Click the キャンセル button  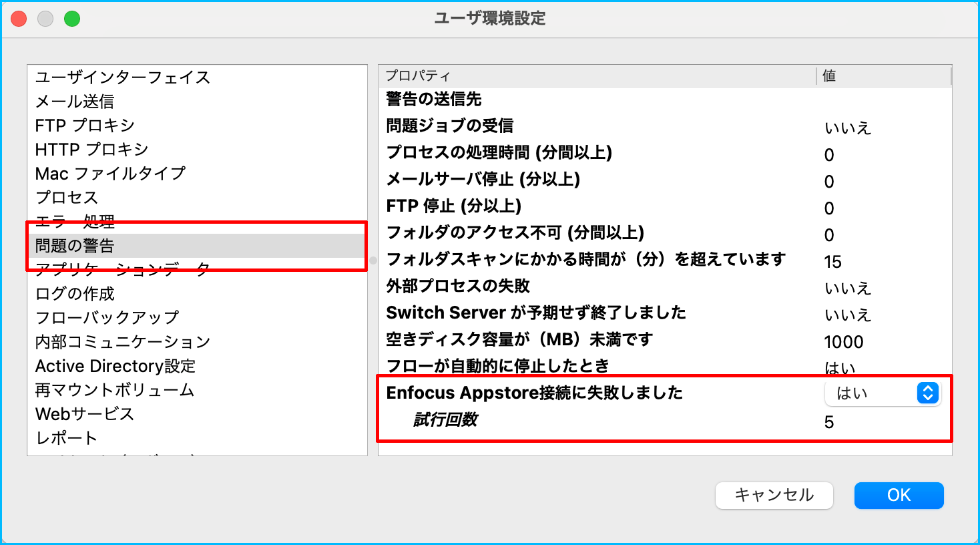click(x=774, y=496)
